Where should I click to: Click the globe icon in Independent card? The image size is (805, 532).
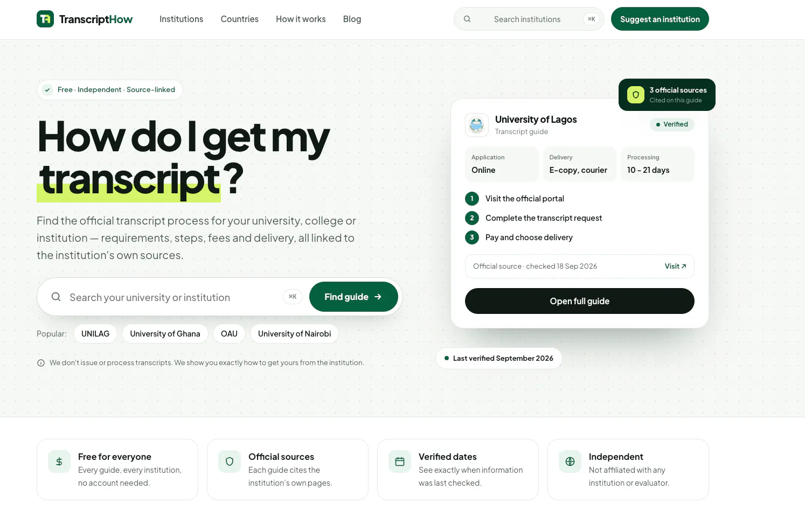tap(570, 461)
